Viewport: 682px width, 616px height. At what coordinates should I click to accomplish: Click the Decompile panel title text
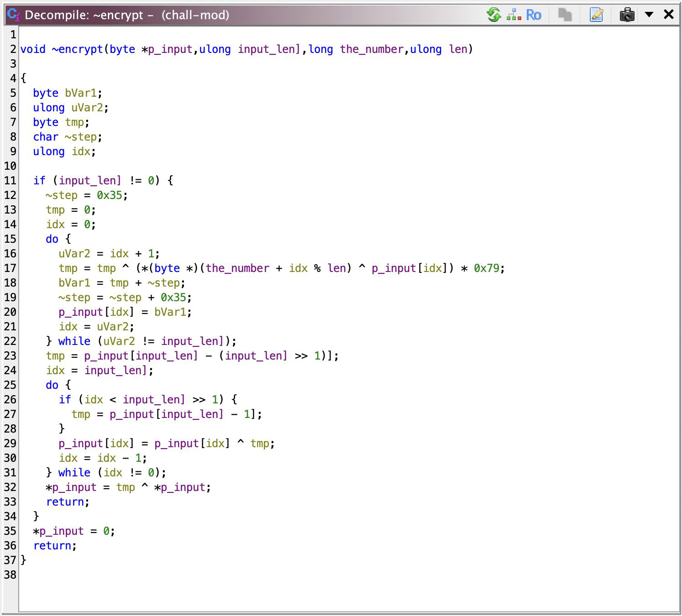(x=127, y=15)
